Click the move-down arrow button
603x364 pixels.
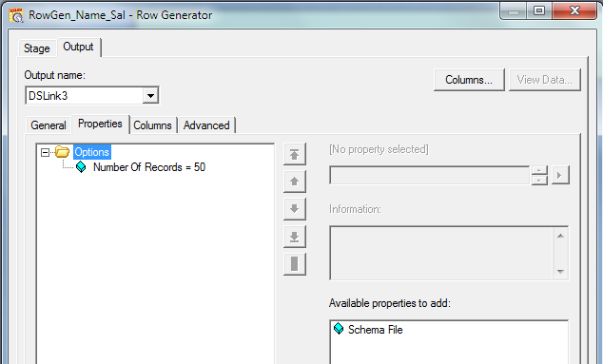tap(295, 209)
